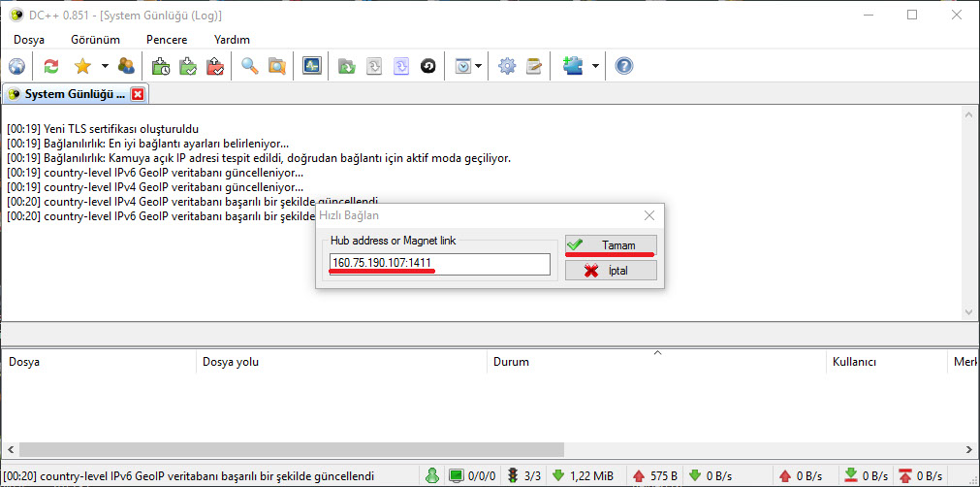Click the DC++ app icon in title bar
Viewport: 980px width, 487px height.
[x=16, y=15]
